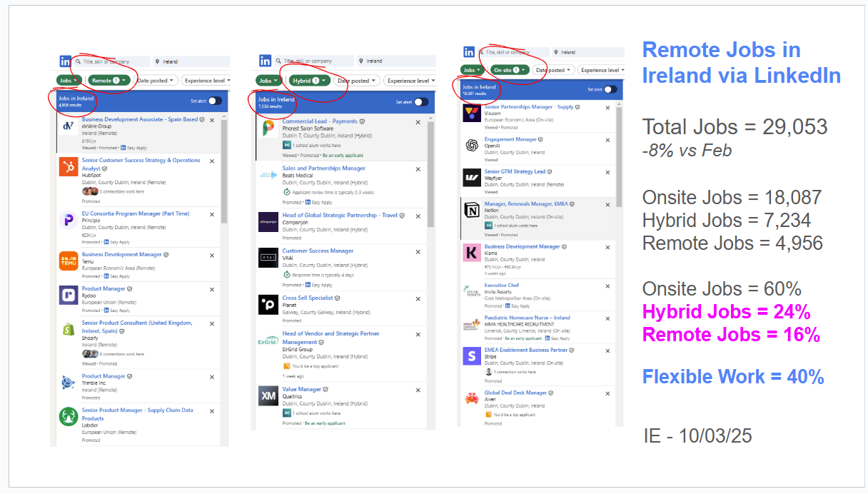
Task: Open Jobs dropdown in Remote panel
Action: point(69,81)
